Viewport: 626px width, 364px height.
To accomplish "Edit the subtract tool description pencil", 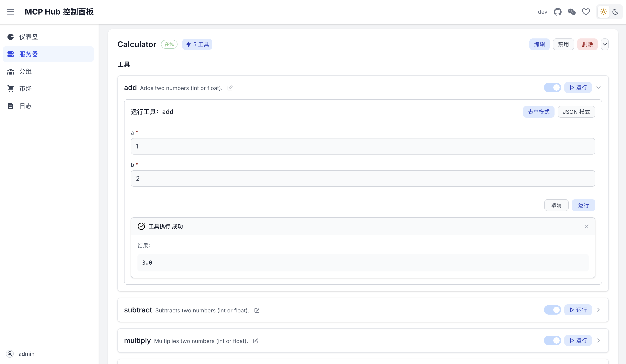I will [x=257, y=310].
